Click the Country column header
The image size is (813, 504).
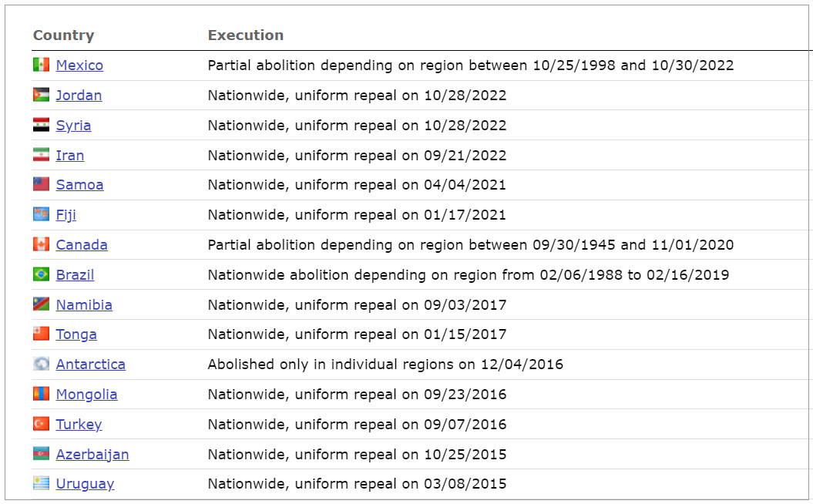[x=63, y=35]
